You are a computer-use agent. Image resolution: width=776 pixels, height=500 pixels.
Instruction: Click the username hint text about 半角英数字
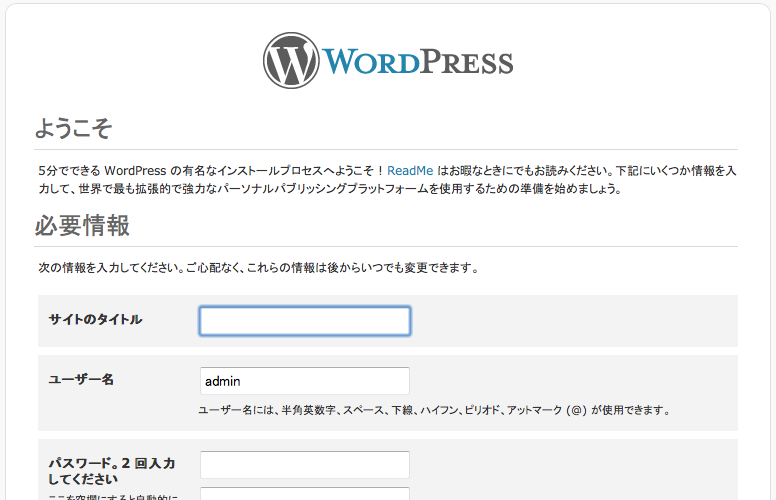tap(435, 410)
